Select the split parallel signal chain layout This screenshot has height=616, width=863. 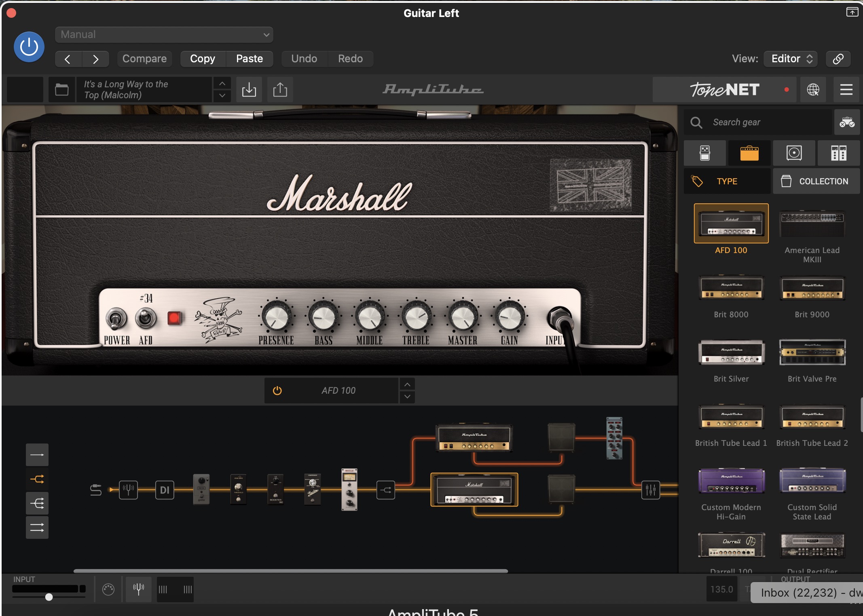coord(37,479)
